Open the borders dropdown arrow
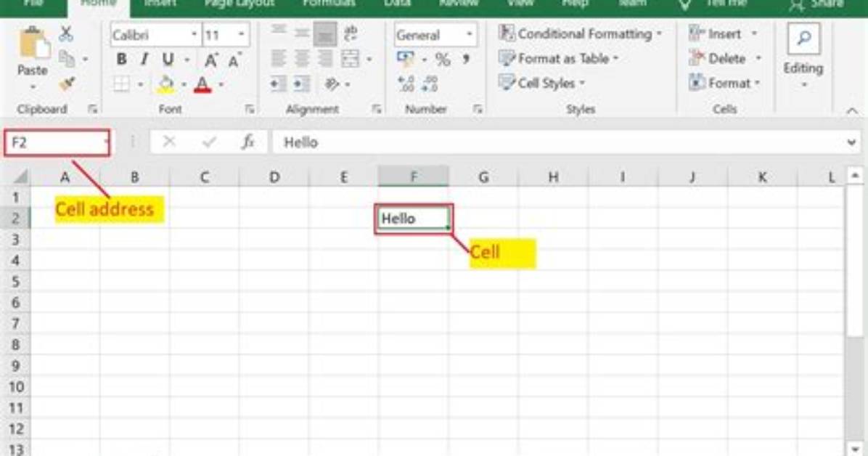The width and height of the screenshot is (868, 456). tap(140, 85)
